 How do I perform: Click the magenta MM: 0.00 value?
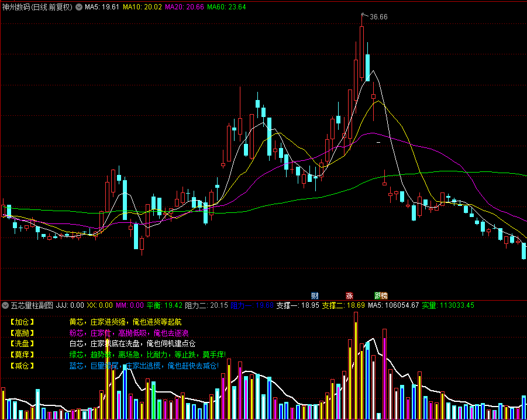coord(130,305)
